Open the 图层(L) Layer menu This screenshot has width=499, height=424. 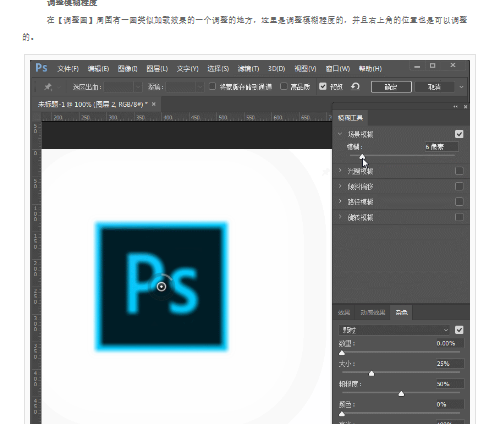tap(157, 69)
